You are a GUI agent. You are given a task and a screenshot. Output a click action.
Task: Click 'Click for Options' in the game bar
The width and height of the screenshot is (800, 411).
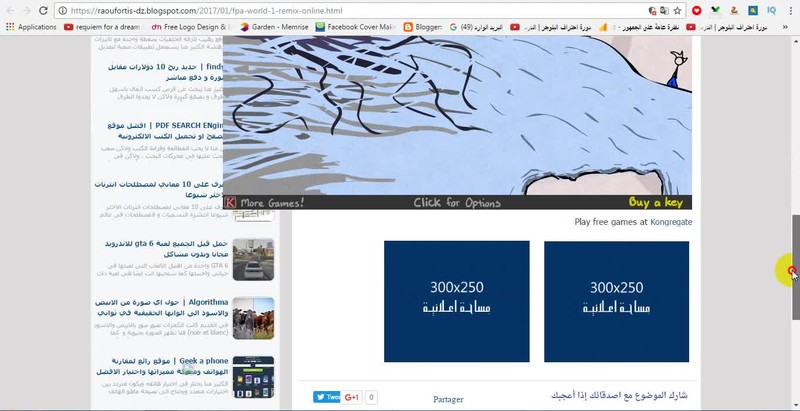pyautogui.click(x=457, y=203)
